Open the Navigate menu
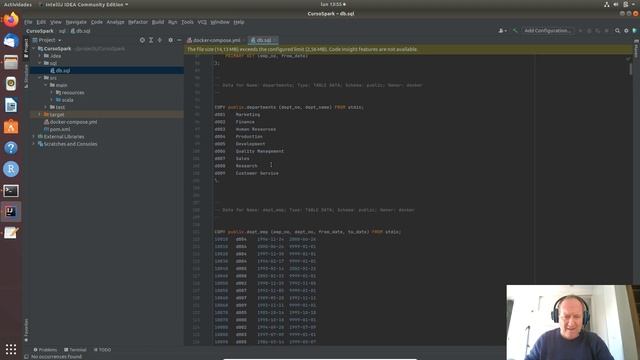 pyautogui.click(x=76, y=22)
